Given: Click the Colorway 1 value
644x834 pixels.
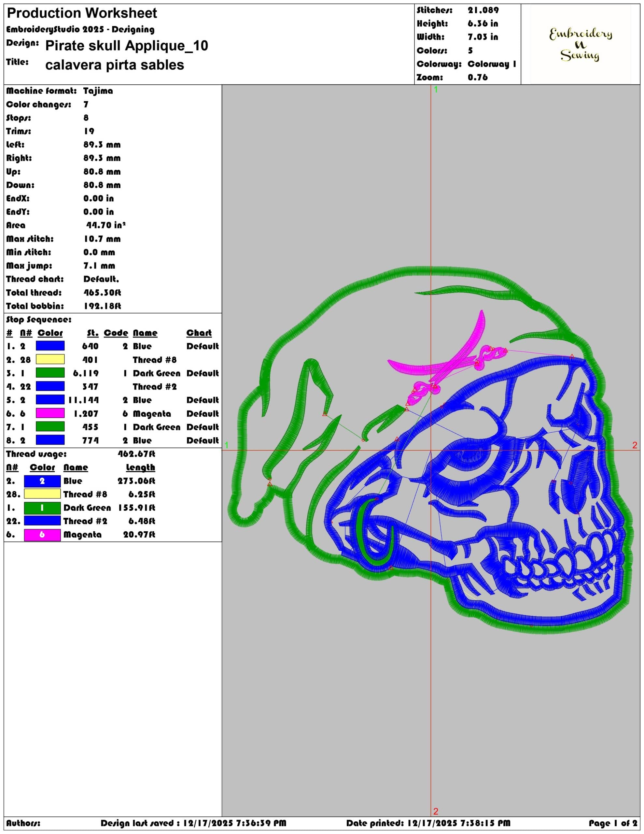Looking at the screenshot, I should click(x=492, y=64).
